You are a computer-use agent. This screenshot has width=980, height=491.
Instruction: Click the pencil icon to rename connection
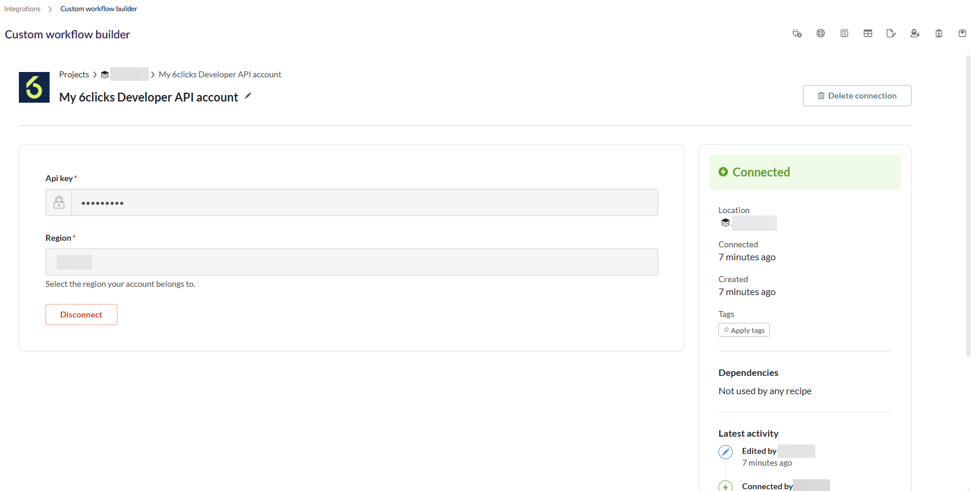248,96
